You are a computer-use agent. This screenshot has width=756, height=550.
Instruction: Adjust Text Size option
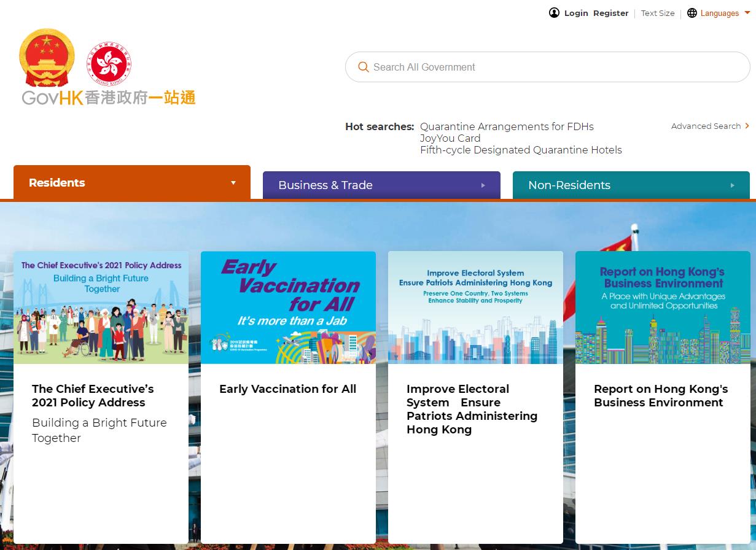(658, 13)
